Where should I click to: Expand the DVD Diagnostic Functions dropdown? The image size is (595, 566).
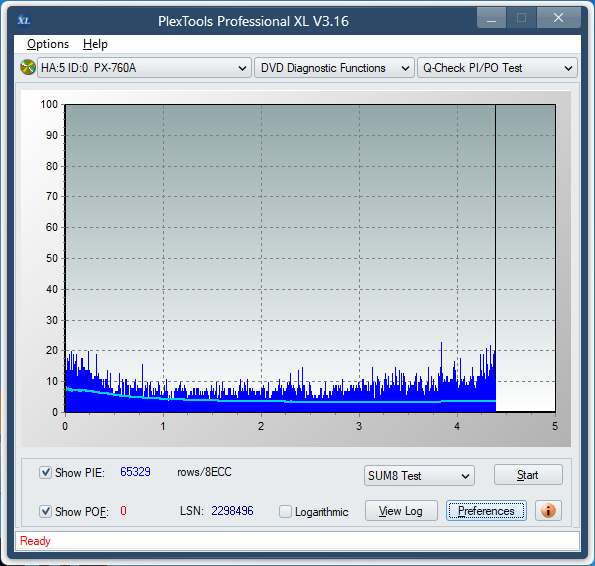pos(334,68)
